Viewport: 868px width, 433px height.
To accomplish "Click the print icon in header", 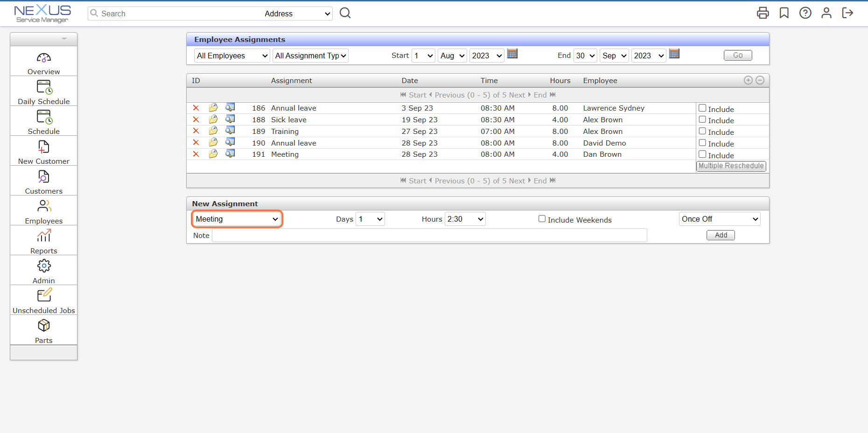I will (763, 13).
